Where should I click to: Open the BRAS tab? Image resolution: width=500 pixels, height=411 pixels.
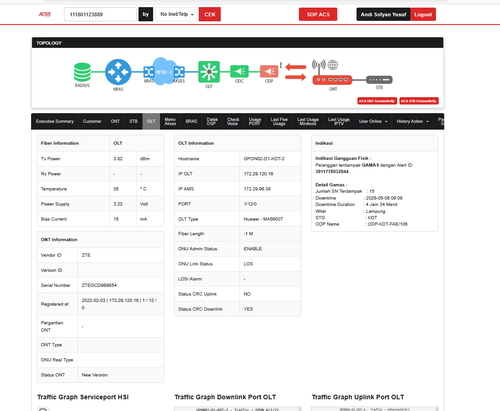(191, 121)
